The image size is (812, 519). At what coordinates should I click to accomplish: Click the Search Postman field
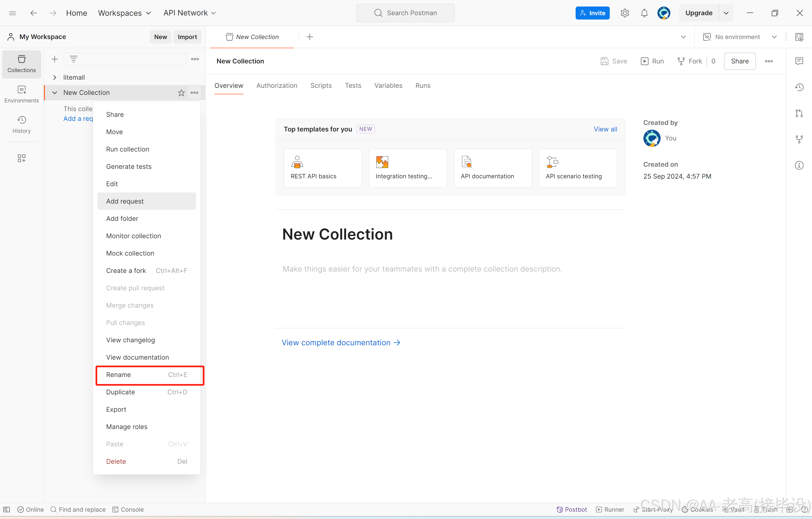pyautogui.click(x=405, y=13)
